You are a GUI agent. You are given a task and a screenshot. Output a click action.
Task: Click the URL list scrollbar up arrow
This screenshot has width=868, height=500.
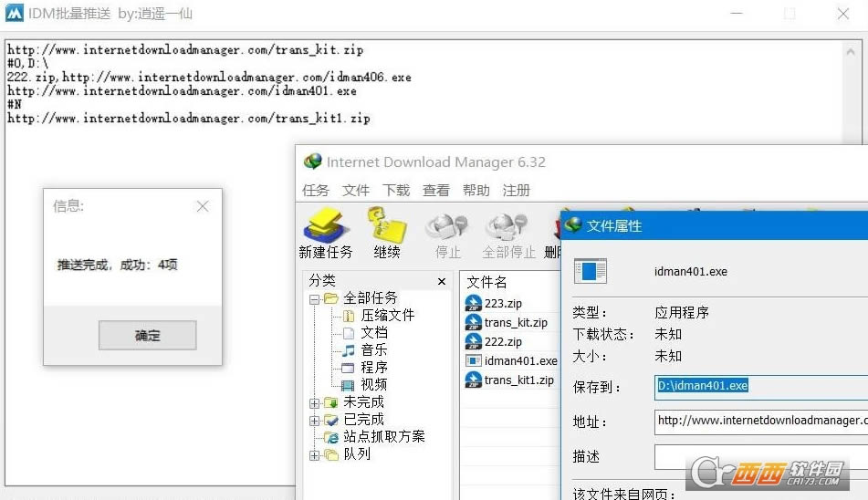(851, 52)
